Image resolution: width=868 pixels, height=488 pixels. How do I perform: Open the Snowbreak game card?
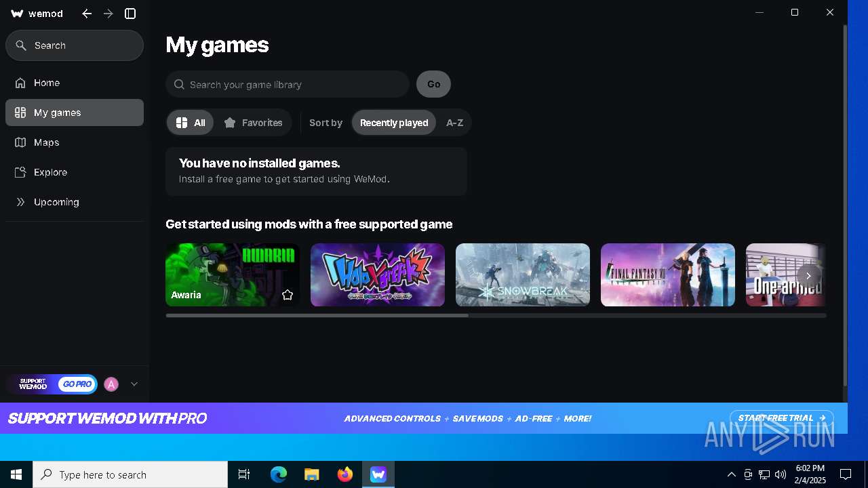click(523, 274)
